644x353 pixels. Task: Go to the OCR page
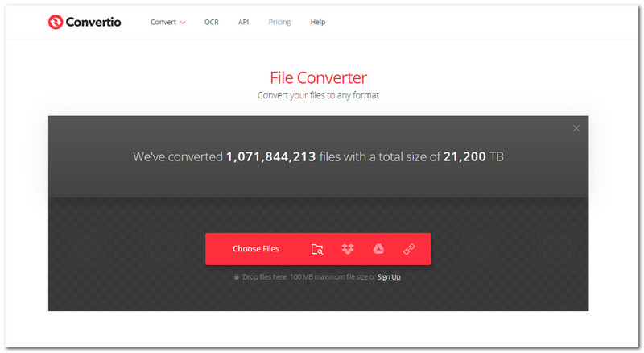[212, 23]
